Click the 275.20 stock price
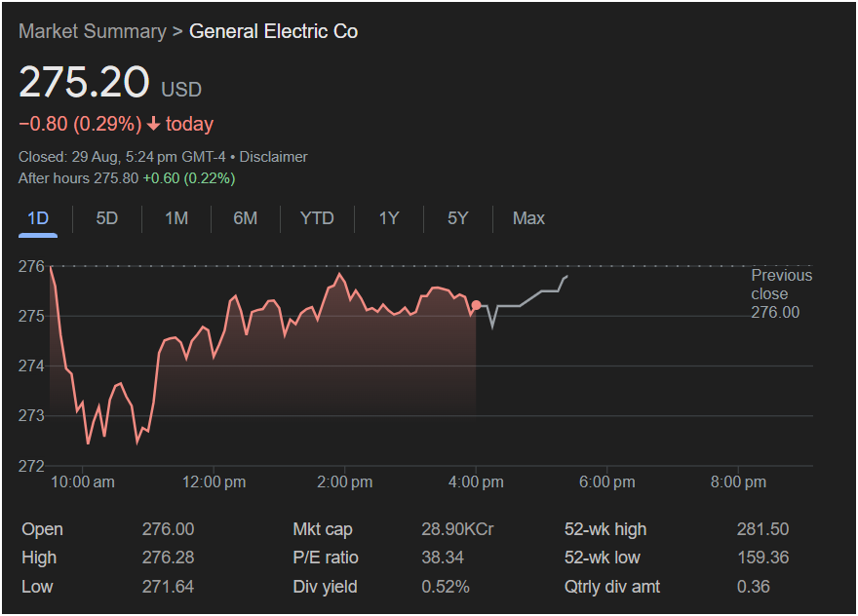Viewport: 858px width, 616px height. pyautogui.click(x=84, y=83)
